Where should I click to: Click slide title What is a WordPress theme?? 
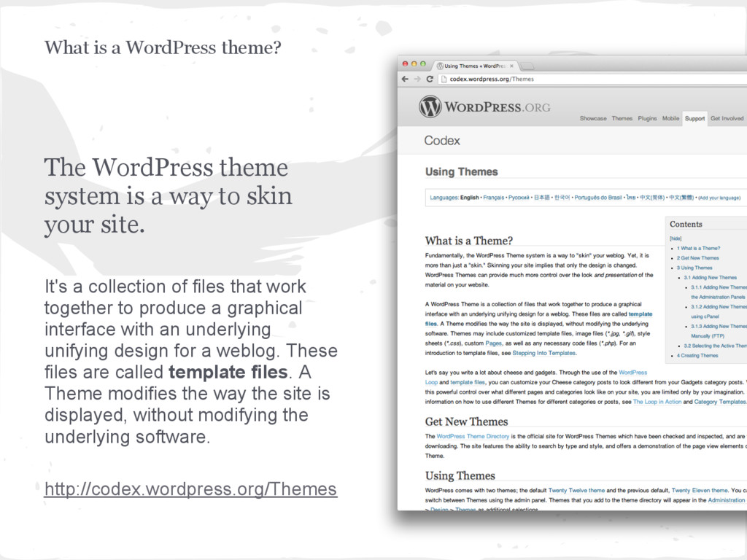click(x=163, y=47)
